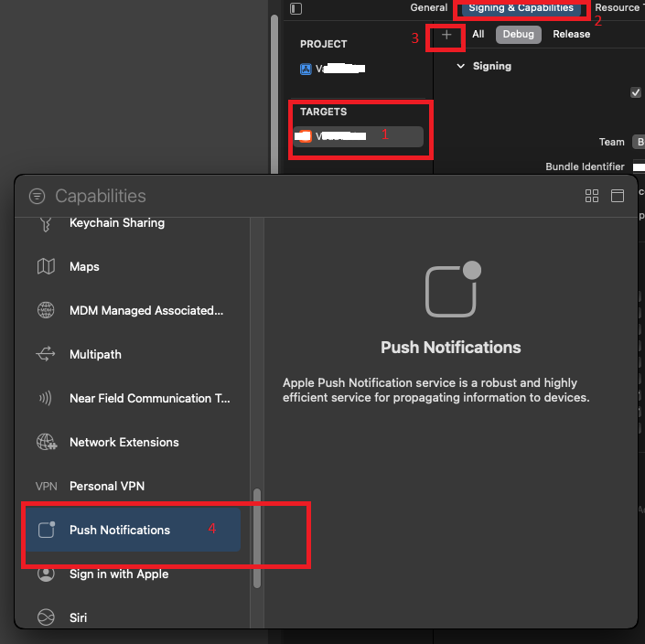The height and width of the screenshot is (644, 645).
Task: Show All build configurations
Action: click(478, 34)
